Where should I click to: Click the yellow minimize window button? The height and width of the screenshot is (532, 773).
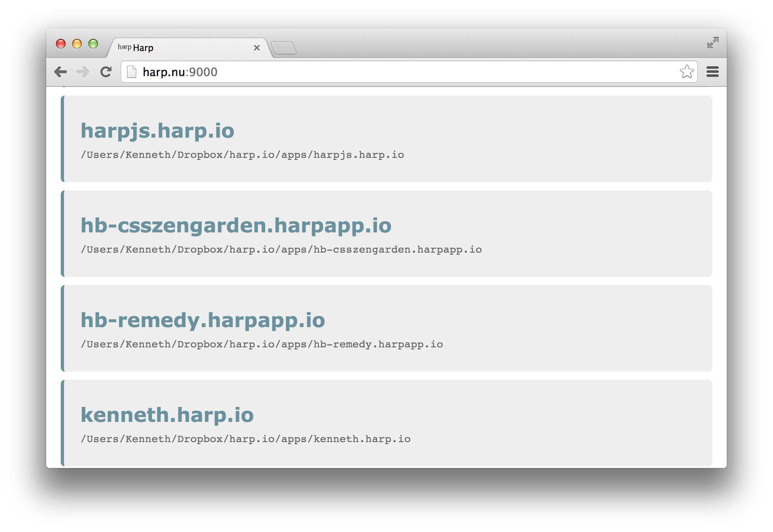(77, 44)
